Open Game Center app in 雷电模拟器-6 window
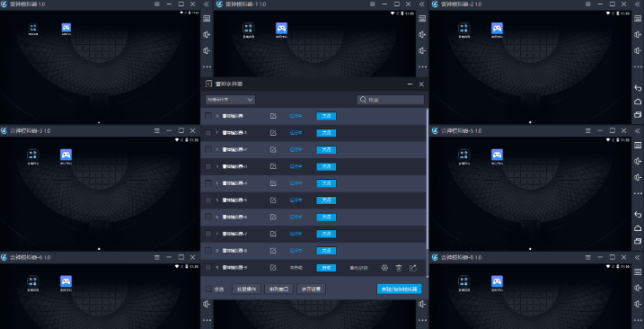This screenshot has height=329, width=644. (66, 283)
